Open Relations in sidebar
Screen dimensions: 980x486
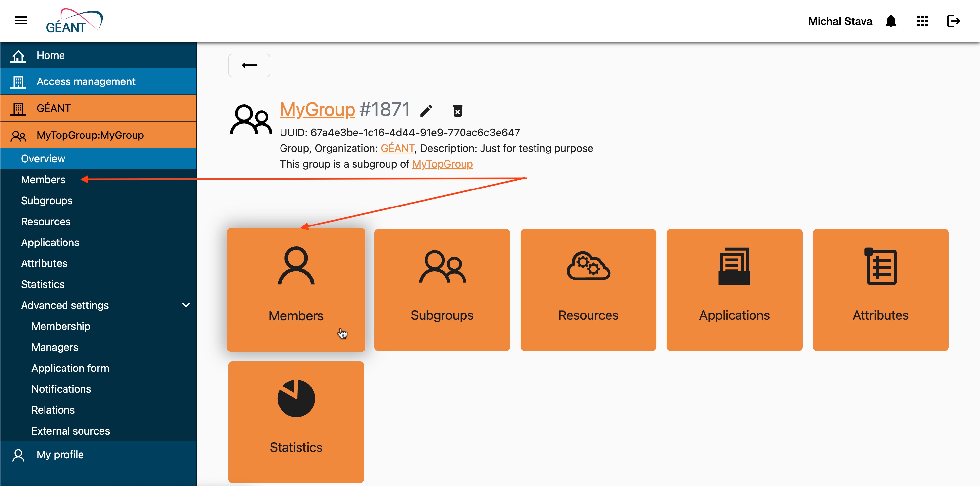point(99,410)
